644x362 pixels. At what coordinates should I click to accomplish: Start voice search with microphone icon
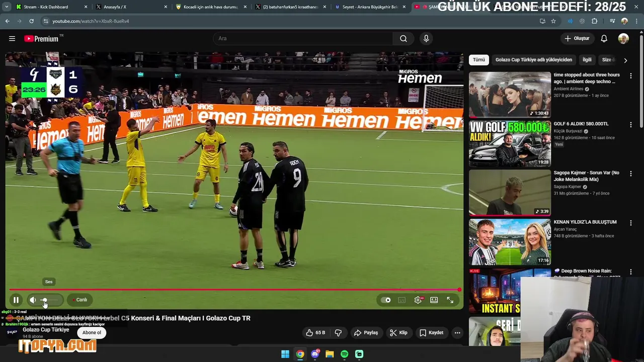[426, 39]
